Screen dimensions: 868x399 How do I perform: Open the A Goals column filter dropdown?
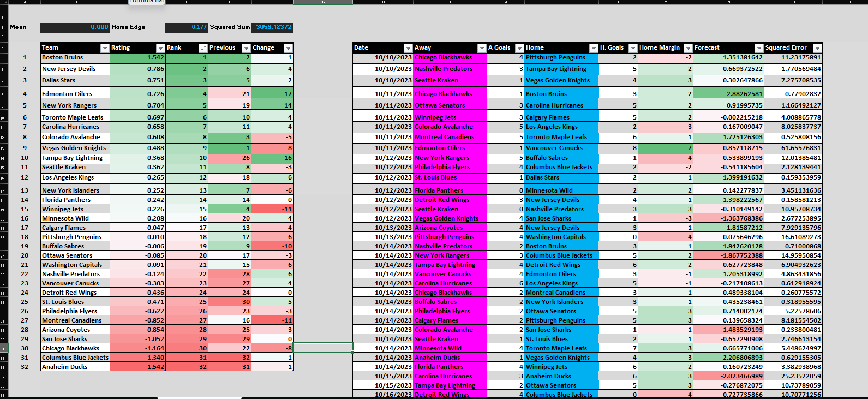tap(519, 48)
